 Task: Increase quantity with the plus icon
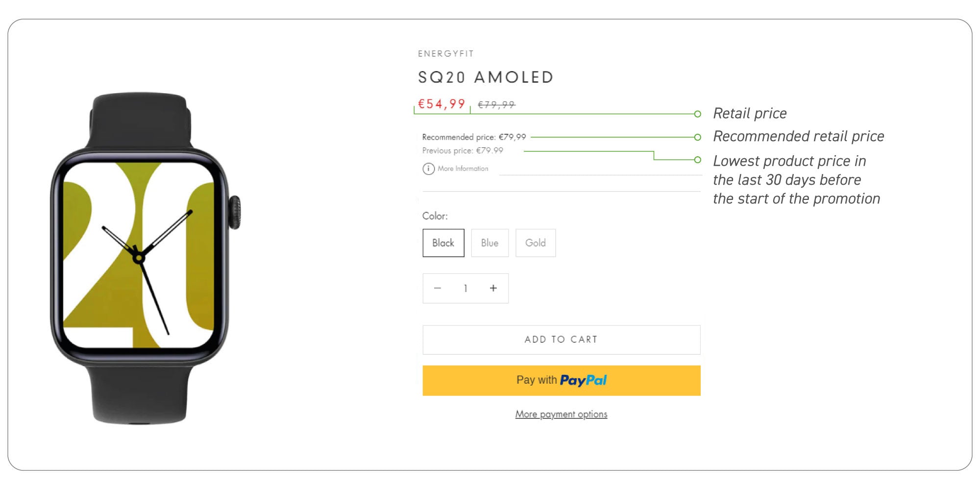493,288
